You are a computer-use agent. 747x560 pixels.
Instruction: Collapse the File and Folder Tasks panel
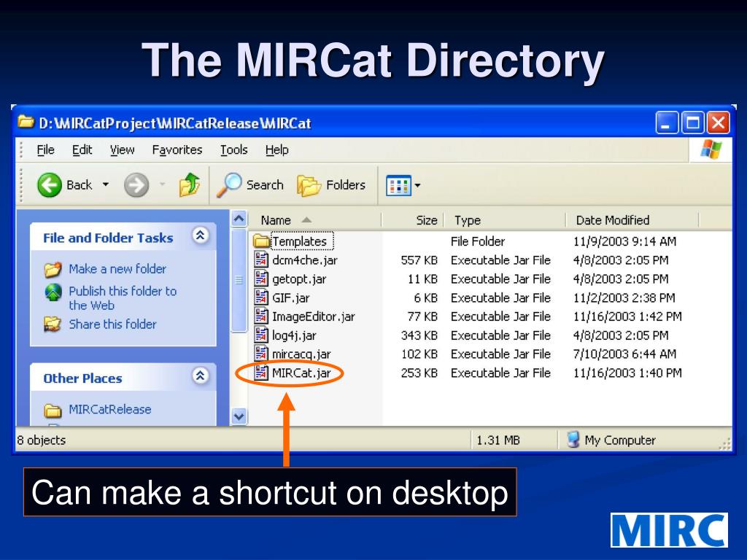[x=201, y=235]
